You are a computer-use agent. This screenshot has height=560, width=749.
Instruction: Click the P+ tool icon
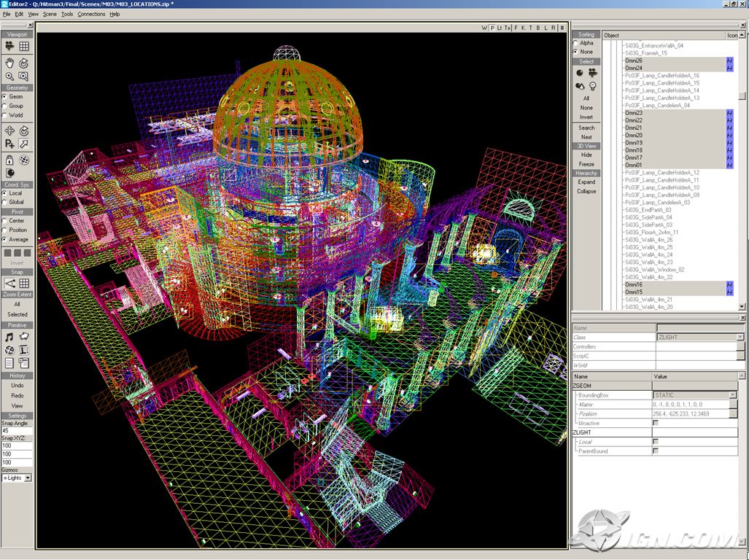9,143
